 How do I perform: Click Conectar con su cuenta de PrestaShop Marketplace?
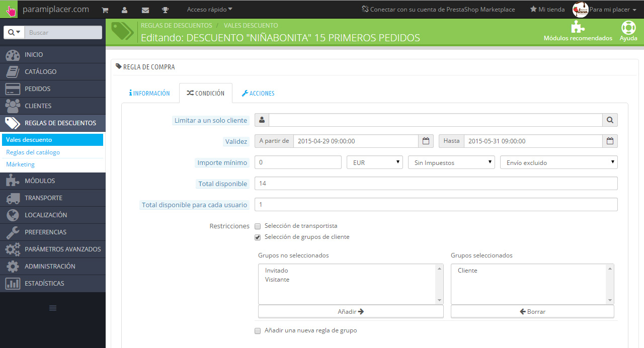(439, 10)
